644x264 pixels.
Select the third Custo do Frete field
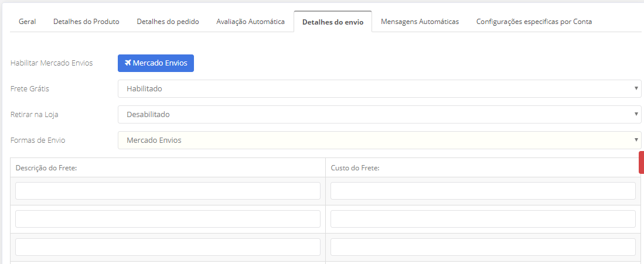click(483, 247)
